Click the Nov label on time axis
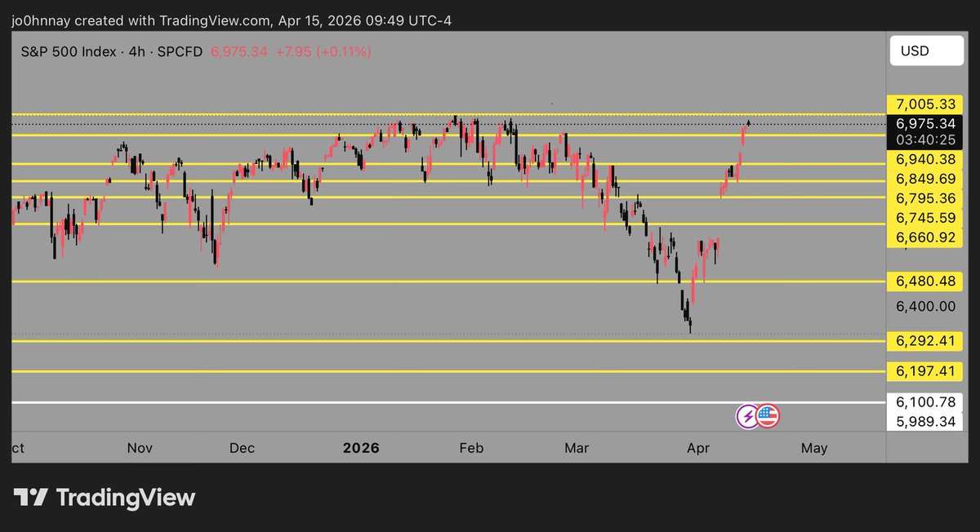 pos(140,448)
